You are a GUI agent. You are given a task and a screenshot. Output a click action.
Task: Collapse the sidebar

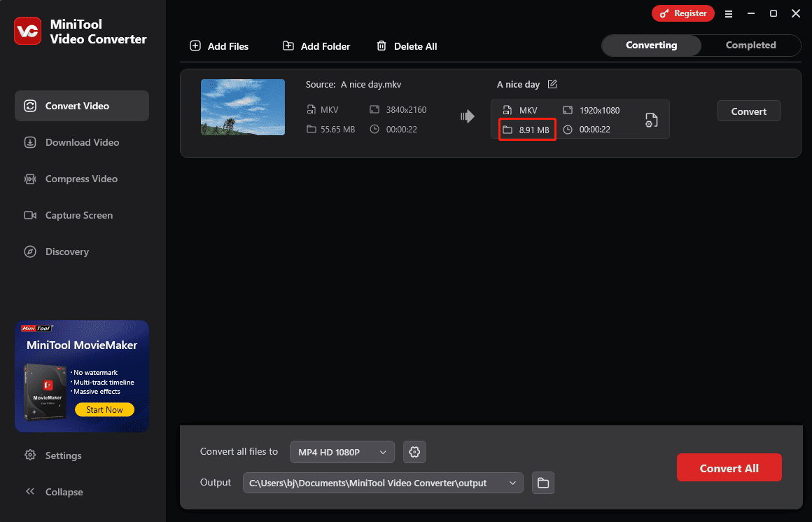click(54, 491)
